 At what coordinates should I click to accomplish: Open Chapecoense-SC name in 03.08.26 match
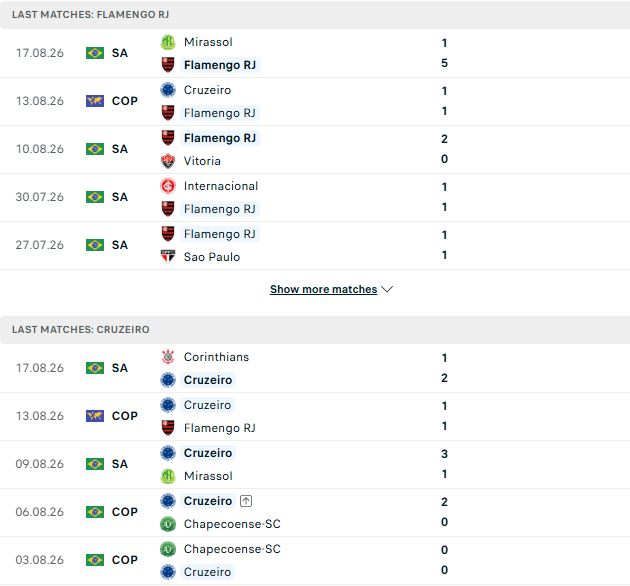(x=232, y=549)
